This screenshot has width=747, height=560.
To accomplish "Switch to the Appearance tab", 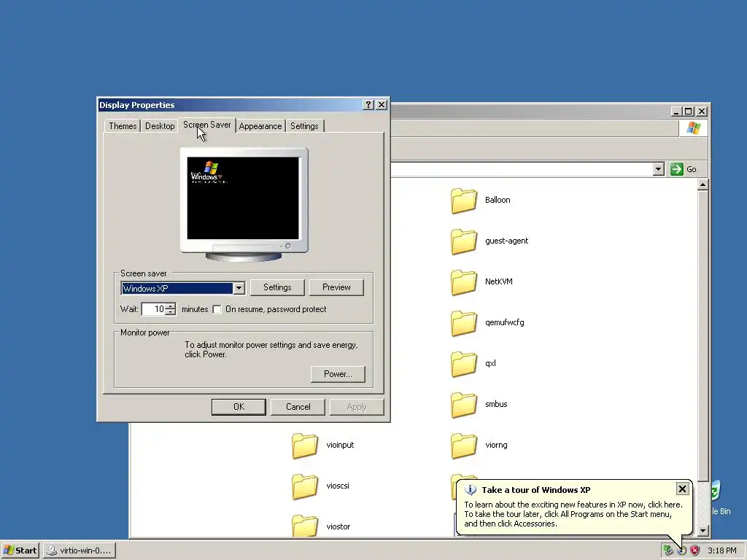I will (260, 126).
